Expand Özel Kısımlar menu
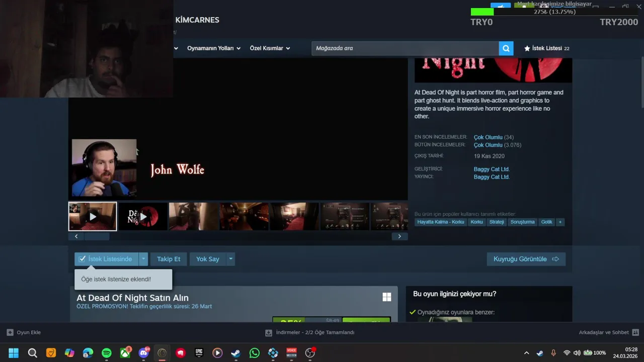This screenshot has height=362, width=644. click(x=270, y=48)
